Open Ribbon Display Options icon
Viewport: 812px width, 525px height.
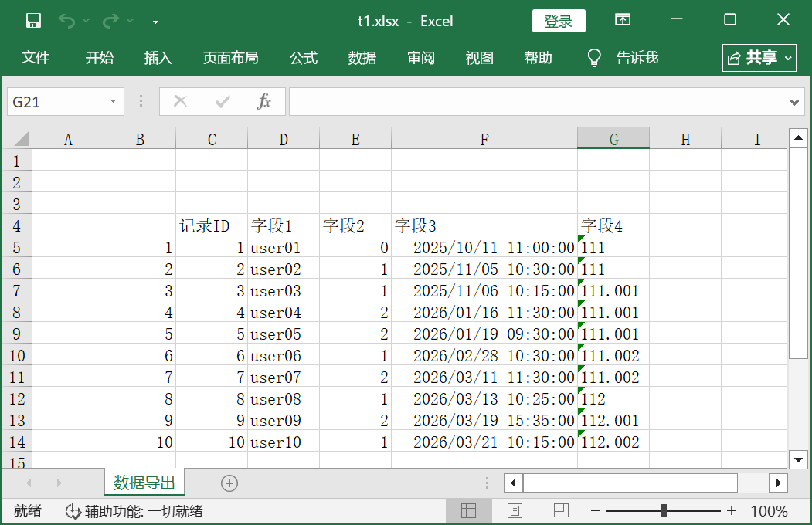coord(623,19)
